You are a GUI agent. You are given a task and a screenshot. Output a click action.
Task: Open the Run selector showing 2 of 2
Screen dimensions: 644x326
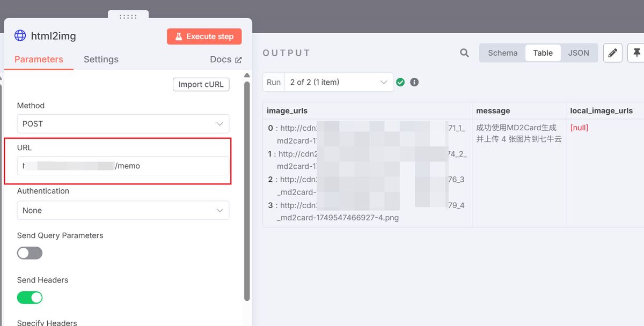[338, 82]
